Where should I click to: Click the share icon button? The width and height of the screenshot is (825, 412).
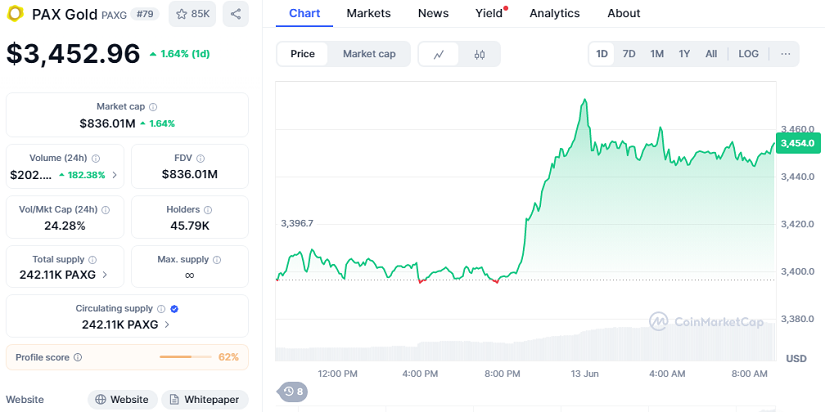click(x=236, y=14)
